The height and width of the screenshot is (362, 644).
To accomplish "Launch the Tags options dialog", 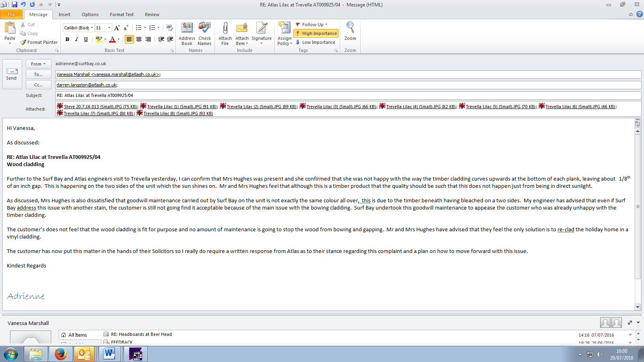I will point(336,51).
